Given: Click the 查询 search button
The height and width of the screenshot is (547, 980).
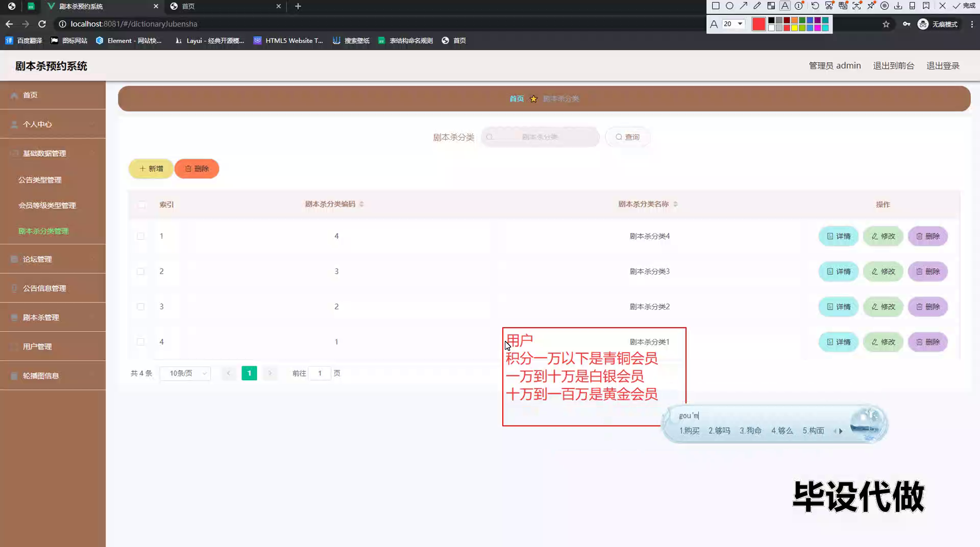Looking at the screenshot, I should tap(627, 137).
